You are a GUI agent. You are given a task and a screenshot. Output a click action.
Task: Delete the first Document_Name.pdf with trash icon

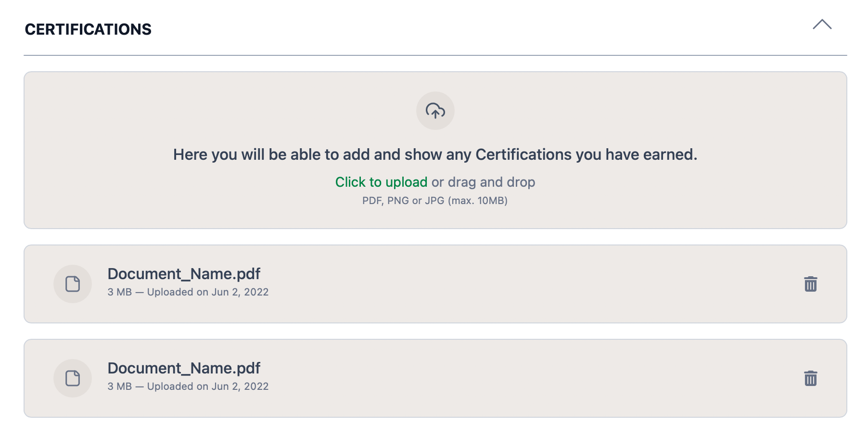pos(810,284)
